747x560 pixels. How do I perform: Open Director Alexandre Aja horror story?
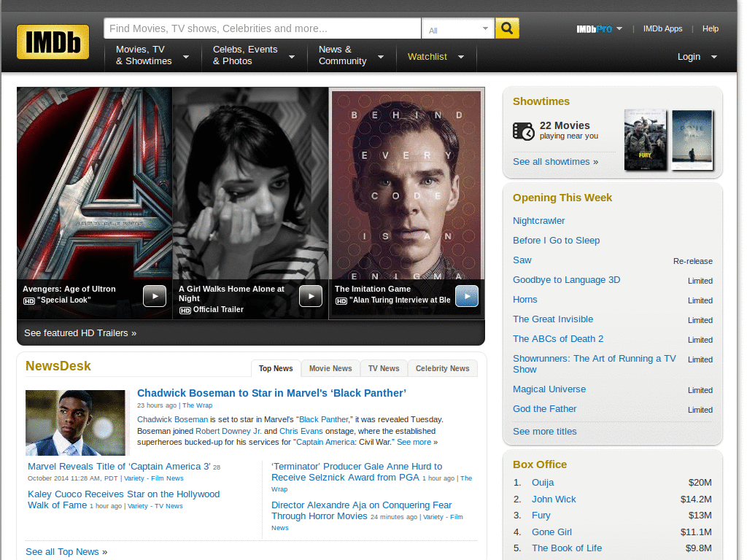[x=361, y=510]
